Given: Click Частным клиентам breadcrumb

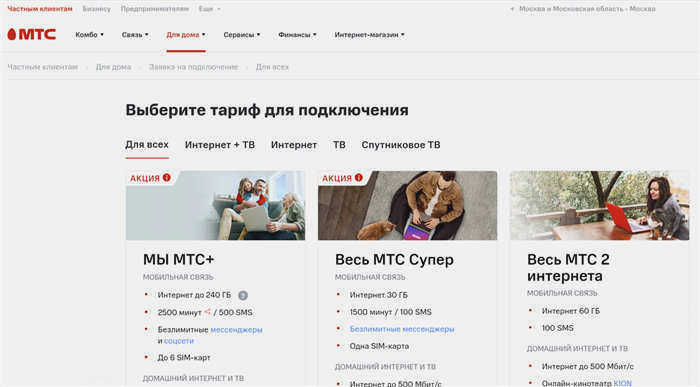Looking at the screenshot, I should click(42, 67).
